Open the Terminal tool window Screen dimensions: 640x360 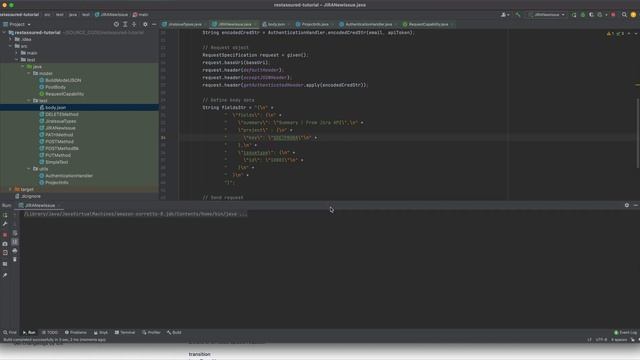(125, 333)
